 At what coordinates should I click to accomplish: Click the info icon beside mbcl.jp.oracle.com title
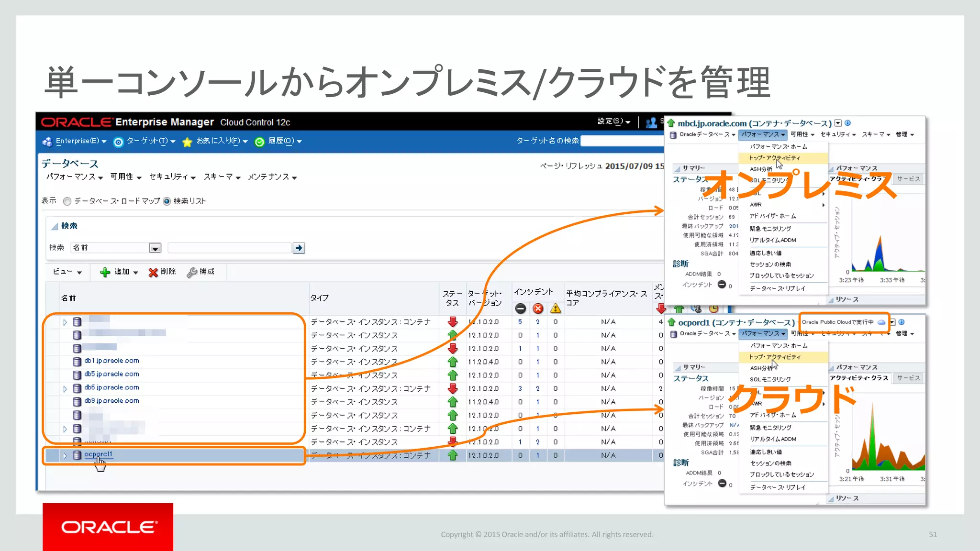847,123
